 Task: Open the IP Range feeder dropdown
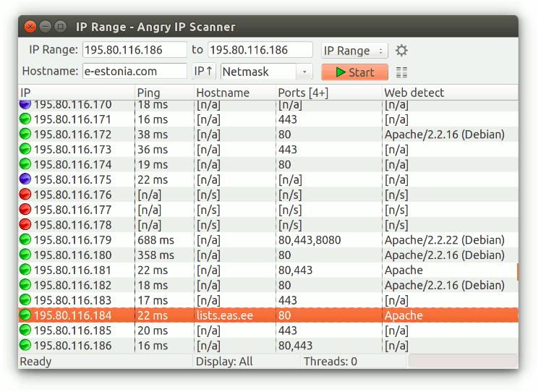point(354,51)
